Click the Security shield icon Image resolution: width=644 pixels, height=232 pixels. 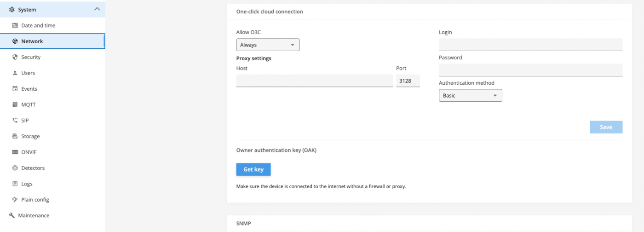pyautogui.click(x=15, y=57)
